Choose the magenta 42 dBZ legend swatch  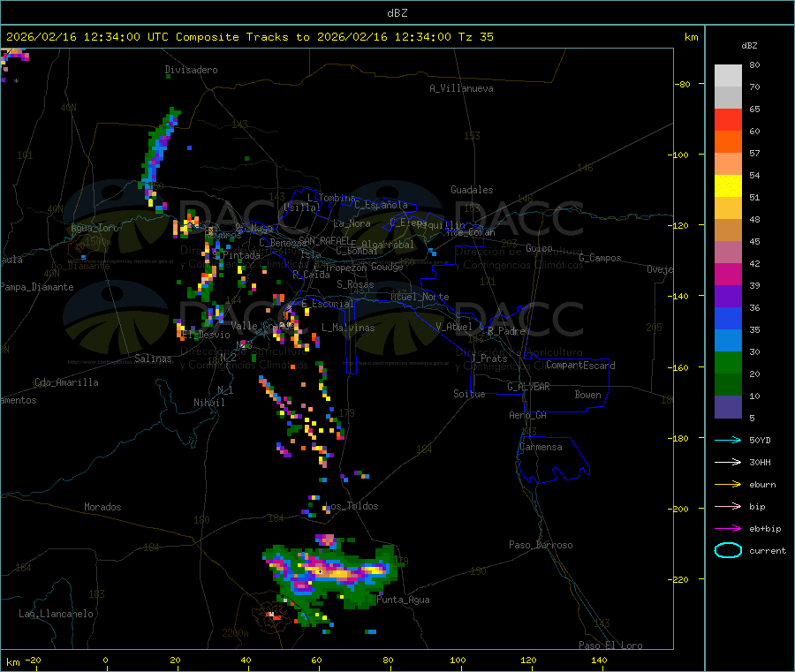728,274
